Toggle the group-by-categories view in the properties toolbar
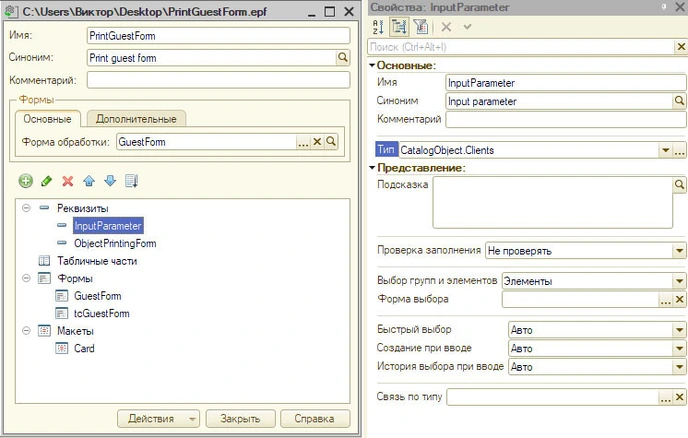Screen dimensions: 688x438 400,27
